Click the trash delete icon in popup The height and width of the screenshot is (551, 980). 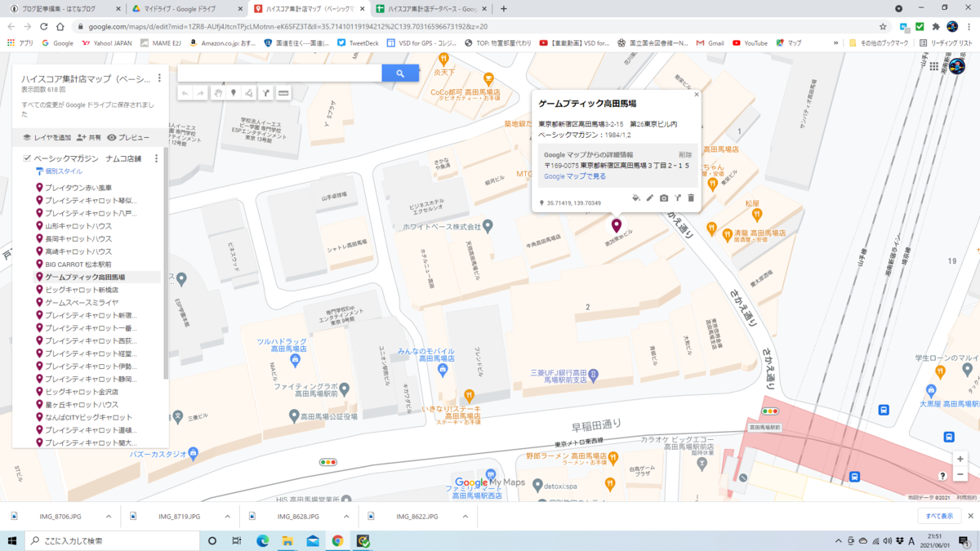pyautogui.click(x=691, y=198)
